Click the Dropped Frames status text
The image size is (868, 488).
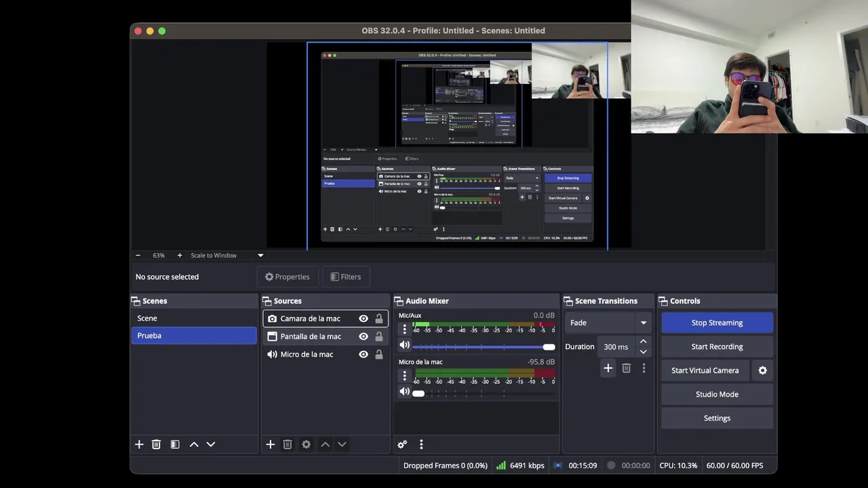point(446,466)
